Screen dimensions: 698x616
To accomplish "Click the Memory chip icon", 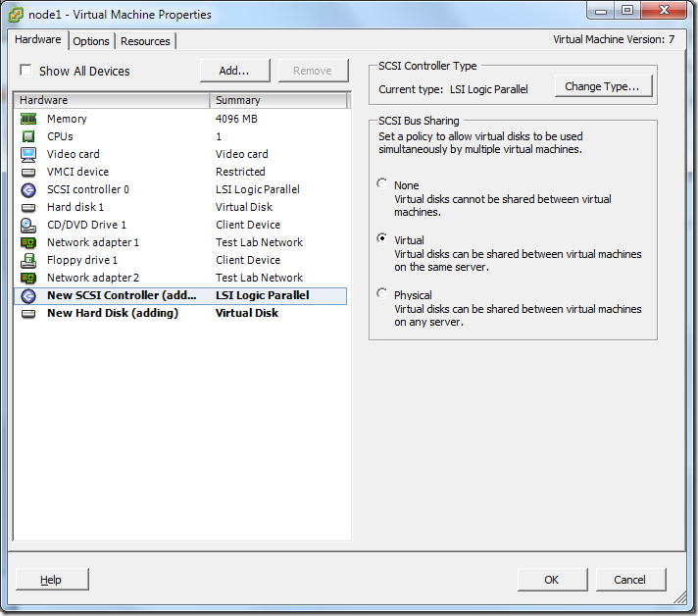I will tap(28, 119).
